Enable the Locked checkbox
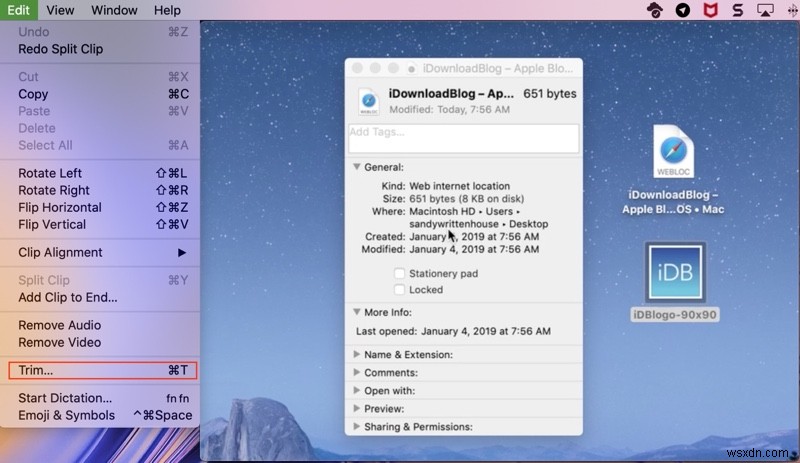 pyautogui.click(x=399, y=290)
